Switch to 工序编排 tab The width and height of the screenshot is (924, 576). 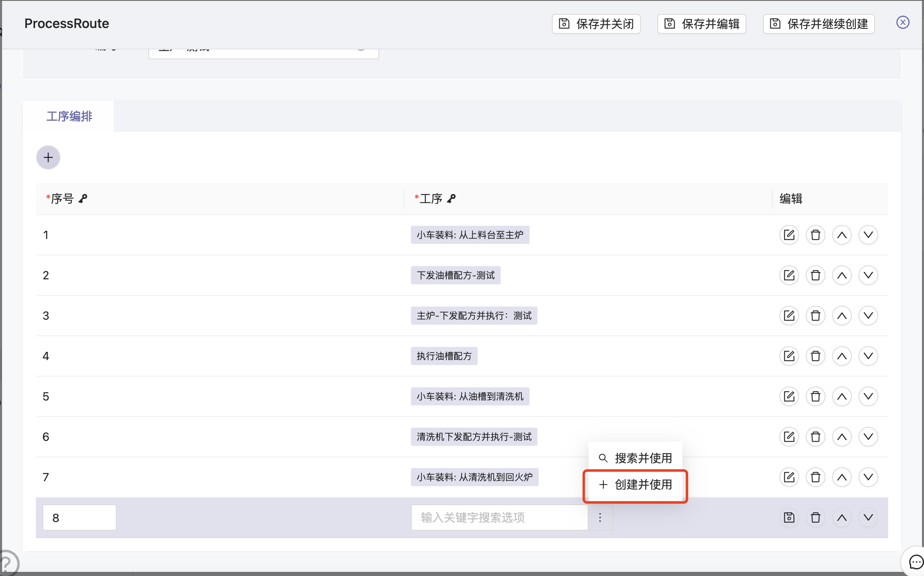[69, 116]
